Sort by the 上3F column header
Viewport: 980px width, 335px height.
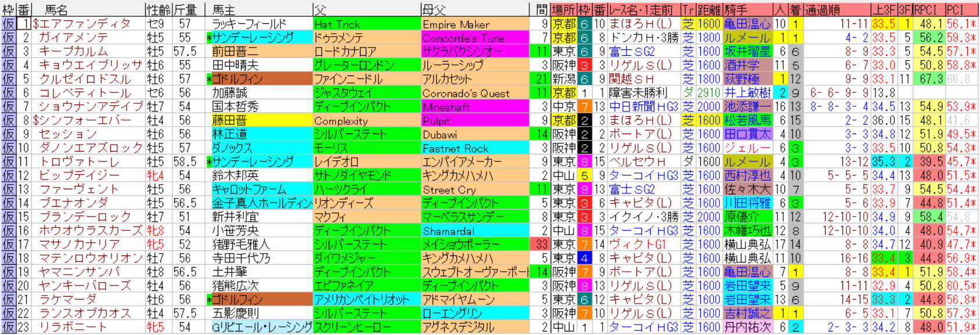(x=884, y=9)
